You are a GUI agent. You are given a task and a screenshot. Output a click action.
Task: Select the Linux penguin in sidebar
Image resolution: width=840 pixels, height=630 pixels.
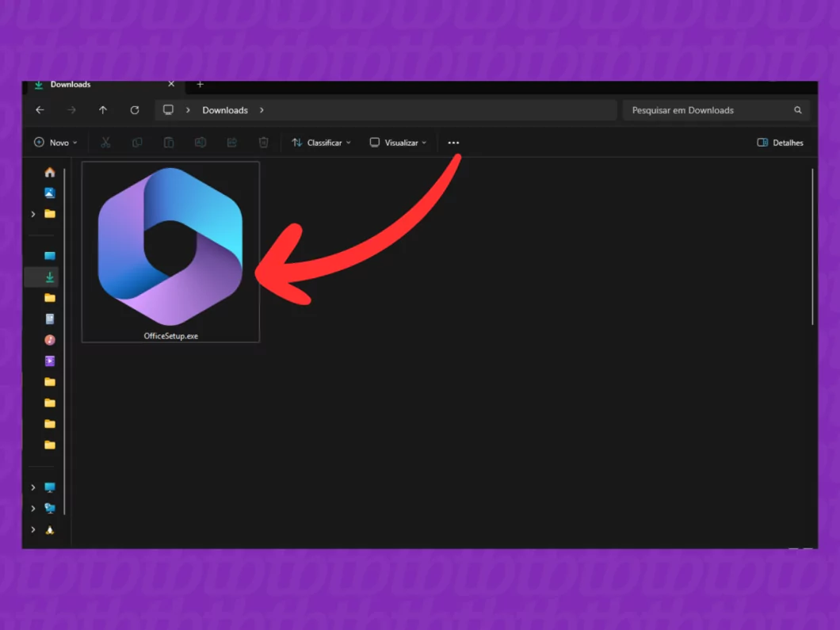pos(50,530)
